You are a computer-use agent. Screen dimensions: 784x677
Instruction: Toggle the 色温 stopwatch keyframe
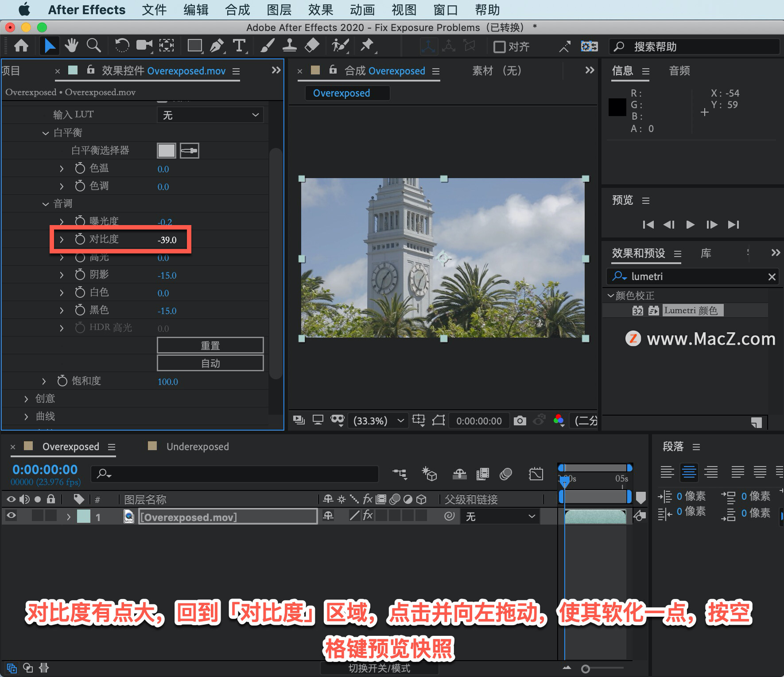[80, 168]
